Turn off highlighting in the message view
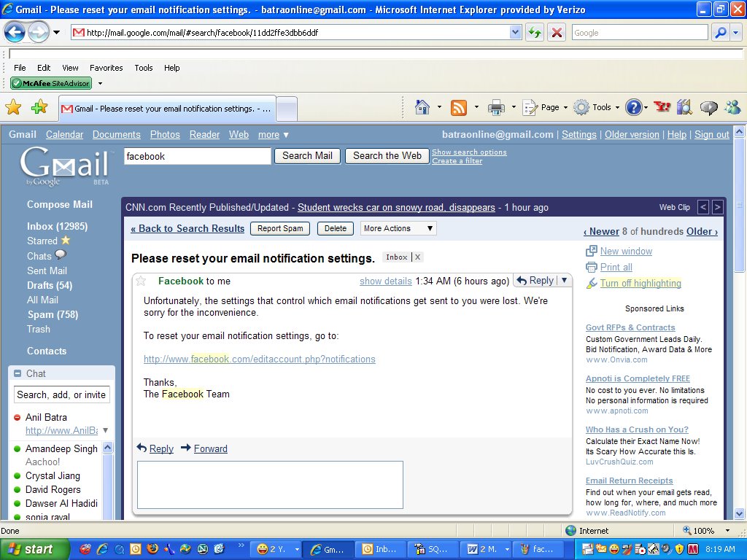 click(640, 283)
